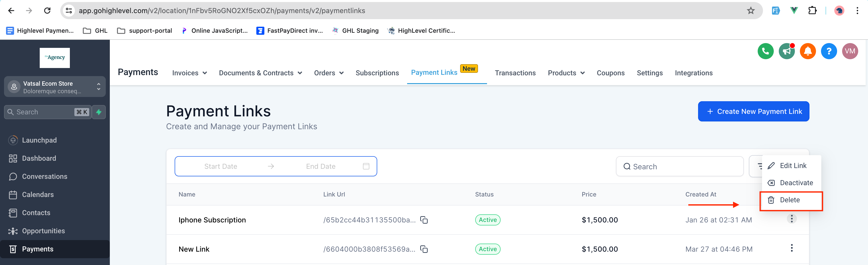Expand the Products dropdown
The image size is (868, 265).
(566, 73)
